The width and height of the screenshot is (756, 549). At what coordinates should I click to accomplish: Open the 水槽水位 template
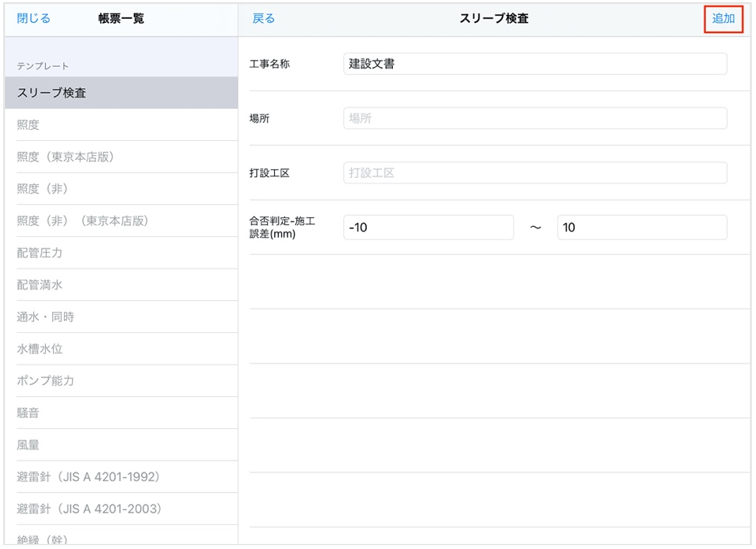pos(120,349)
